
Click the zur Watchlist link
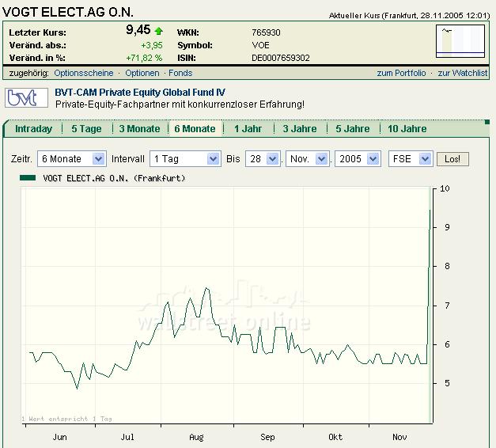pos(463,73)
